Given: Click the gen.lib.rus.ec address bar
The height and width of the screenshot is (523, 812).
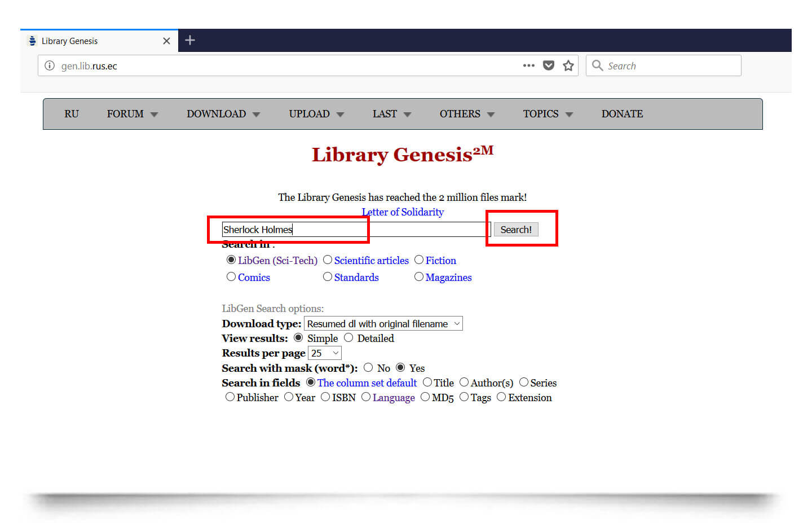Looking at the screenshot, I should pos(308,65).
